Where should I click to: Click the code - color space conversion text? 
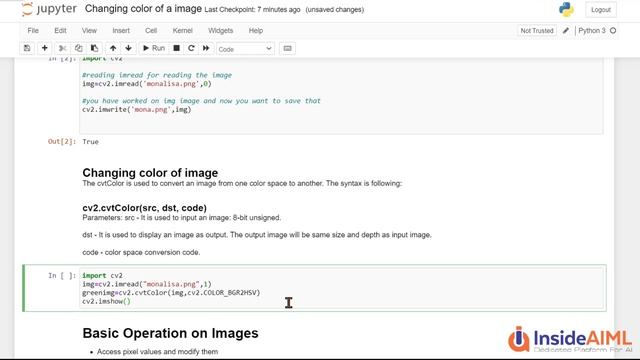tap(141, 252)
